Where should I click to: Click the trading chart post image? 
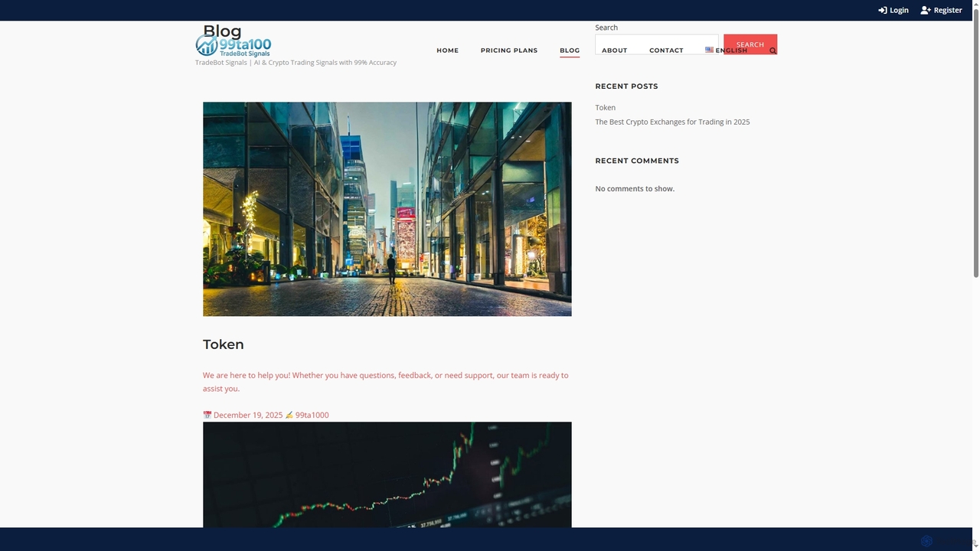tap(387, 474)
